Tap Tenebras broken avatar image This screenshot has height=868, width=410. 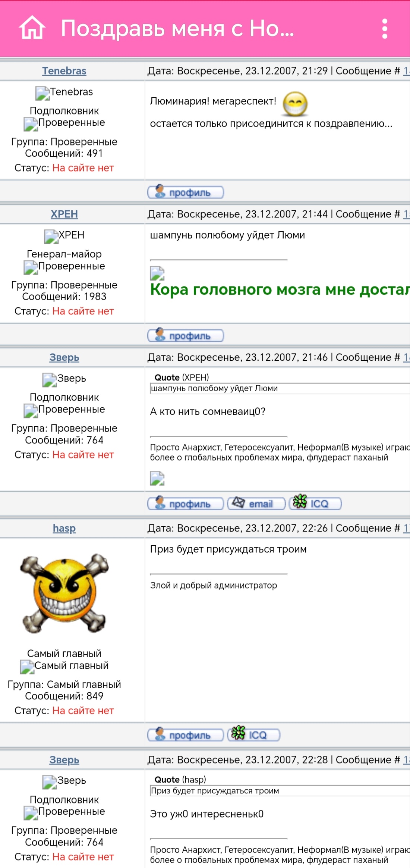(42, 93)
